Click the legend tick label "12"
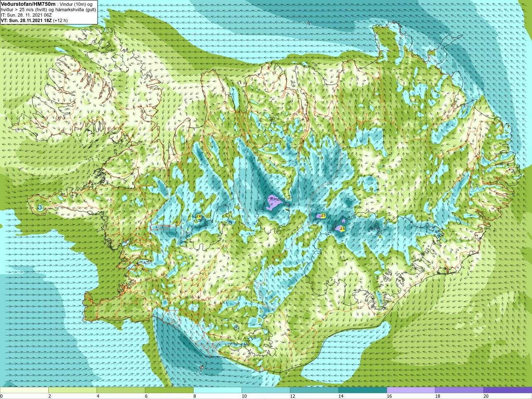 (x=292, y=396)
